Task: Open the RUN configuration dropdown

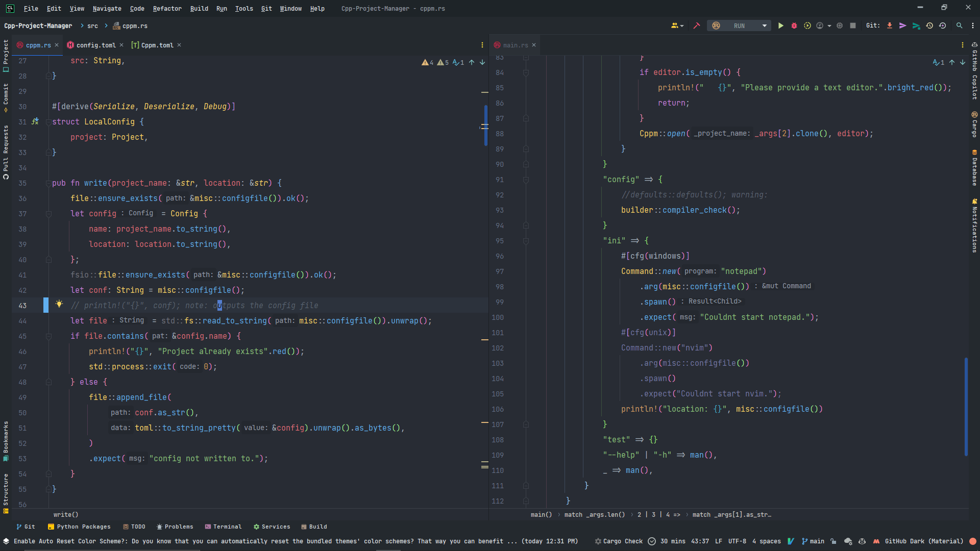Action: tap(764, 26)
